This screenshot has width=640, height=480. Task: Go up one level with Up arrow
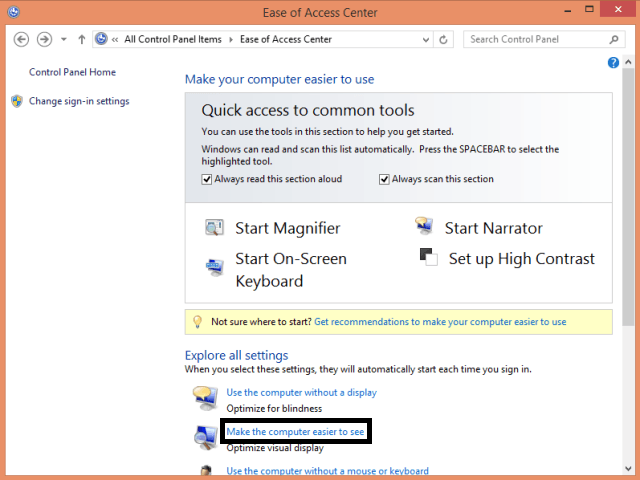point(82,40)
